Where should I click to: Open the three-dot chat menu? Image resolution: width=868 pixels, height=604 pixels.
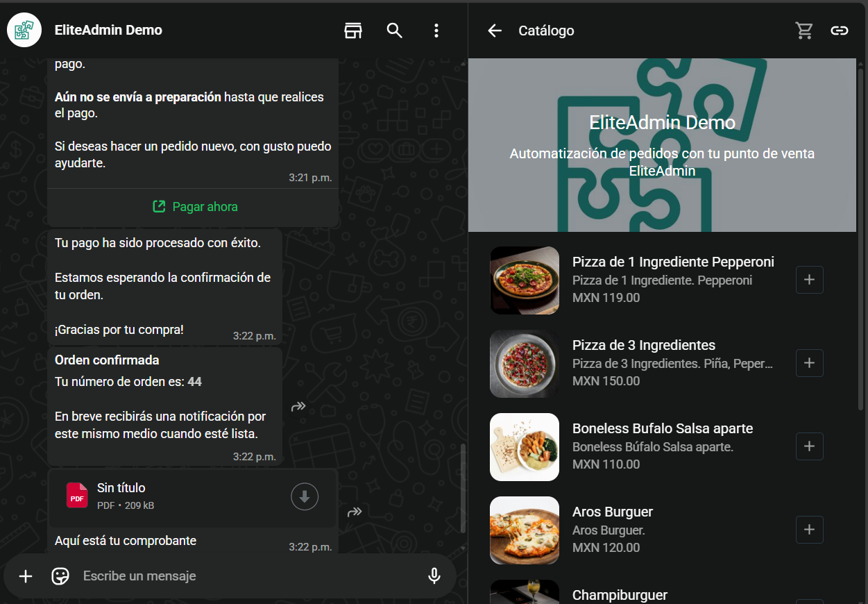pyautogui.click(x=436, y=31)
